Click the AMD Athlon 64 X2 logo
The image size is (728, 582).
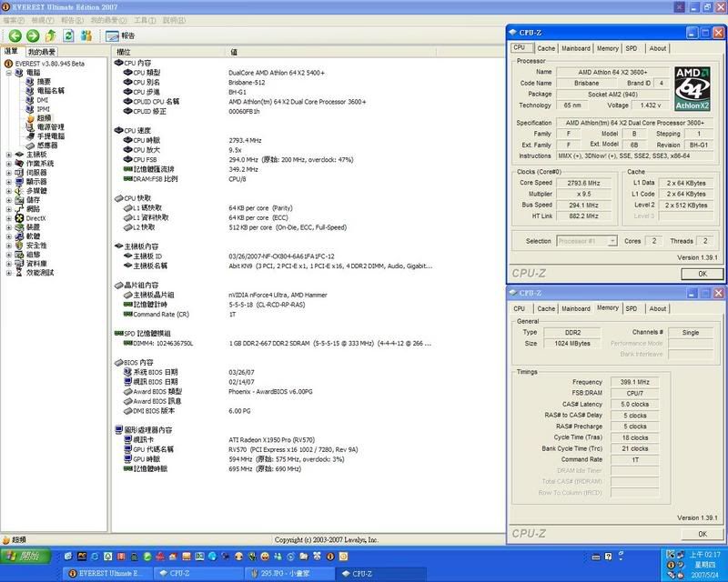(x=693, y=89)
